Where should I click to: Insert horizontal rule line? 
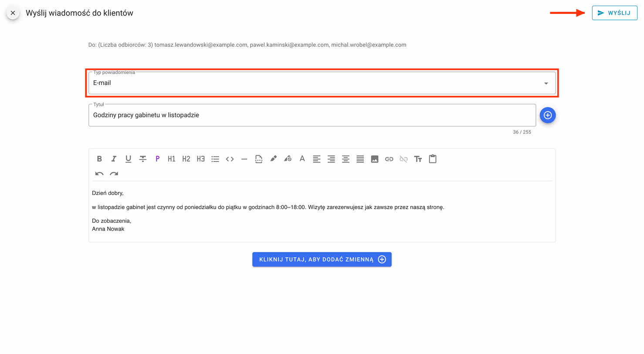(x=244, y=159)
